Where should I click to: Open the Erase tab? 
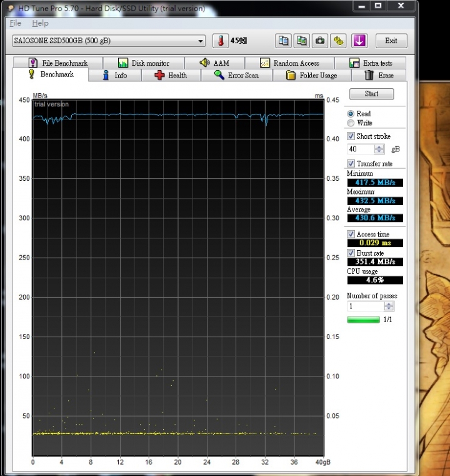[378, 75]
